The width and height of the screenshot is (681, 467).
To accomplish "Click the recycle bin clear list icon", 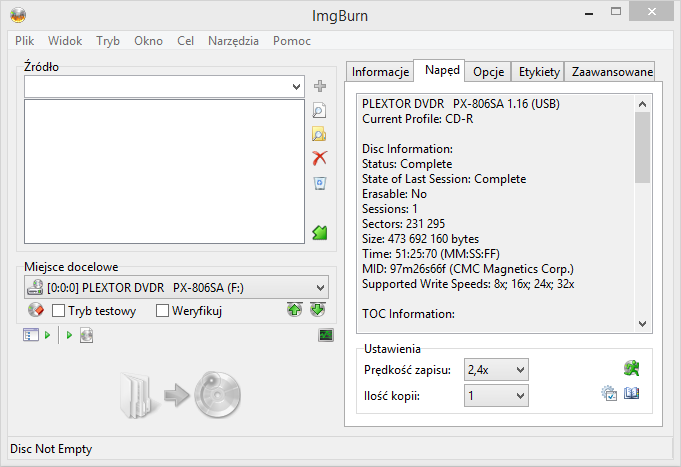I will tap(320, 183).
